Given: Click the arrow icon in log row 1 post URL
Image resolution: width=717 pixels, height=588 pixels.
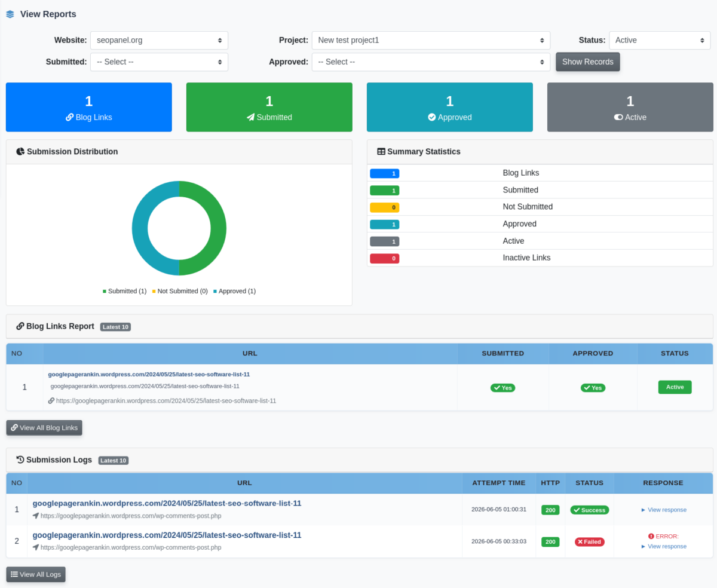Looking at the screenshot, I should point(36,516).
